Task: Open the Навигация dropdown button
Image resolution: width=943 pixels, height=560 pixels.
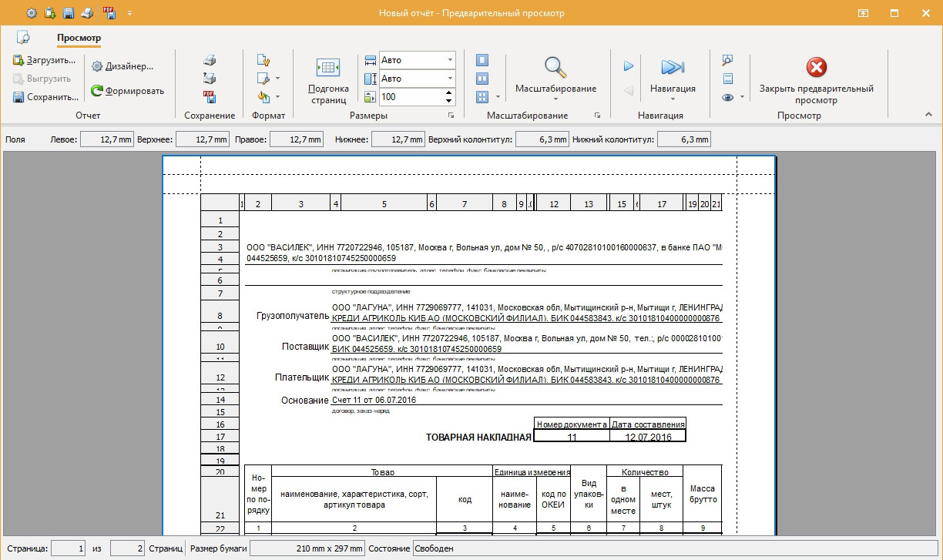Action: pyautogui.click(x=673, y=79)
